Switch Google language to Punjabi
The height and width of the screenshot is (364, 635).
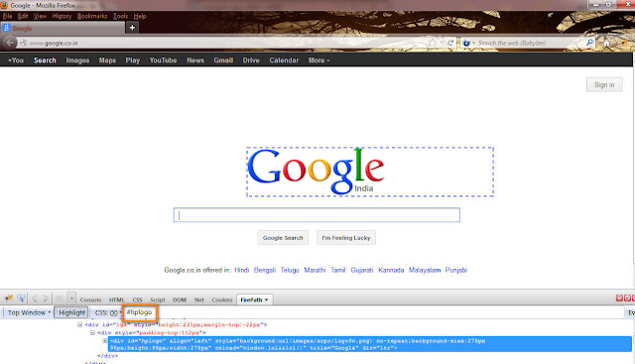click(456, 270)
